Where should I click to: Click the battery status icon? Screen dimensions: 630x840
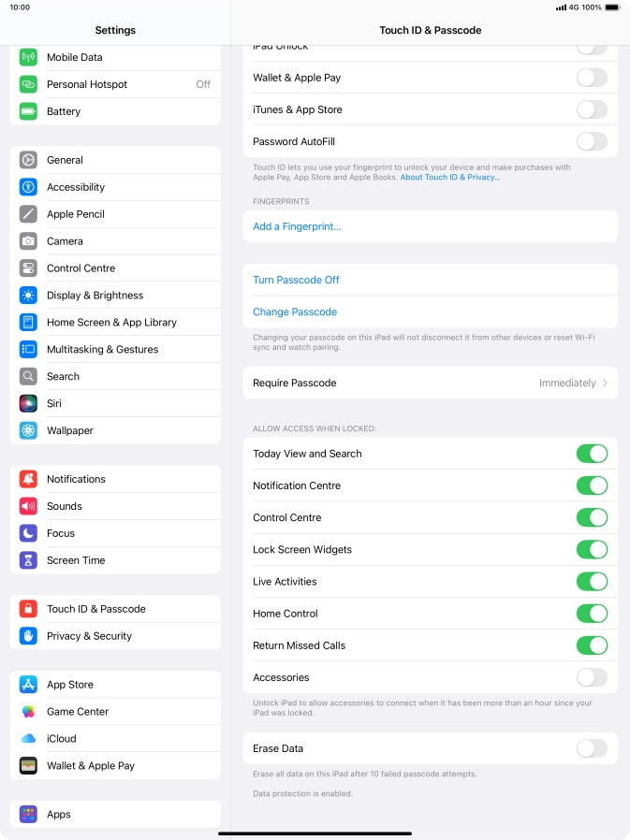click(612, 7)
